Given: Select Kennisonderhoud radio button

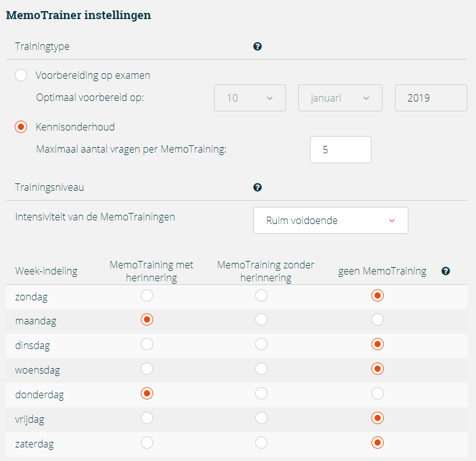Looking at the screenshot, I should [x=21, y=127].
